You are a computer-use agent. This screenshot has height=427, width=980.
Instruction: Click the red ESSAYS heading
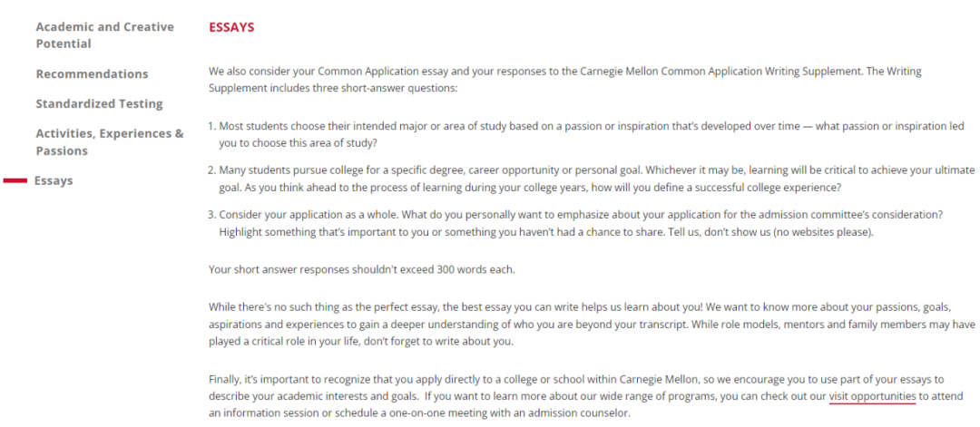coord(231,28)
